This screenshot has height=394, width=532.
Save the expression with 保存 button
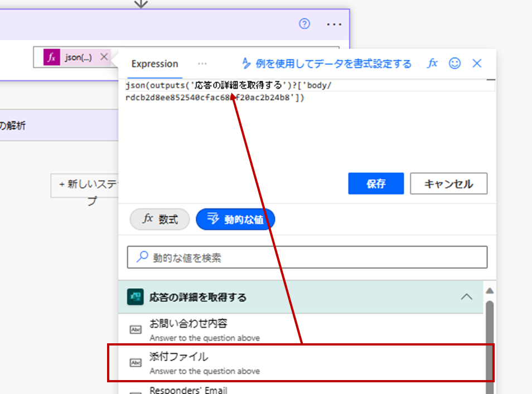pos(376,183)
